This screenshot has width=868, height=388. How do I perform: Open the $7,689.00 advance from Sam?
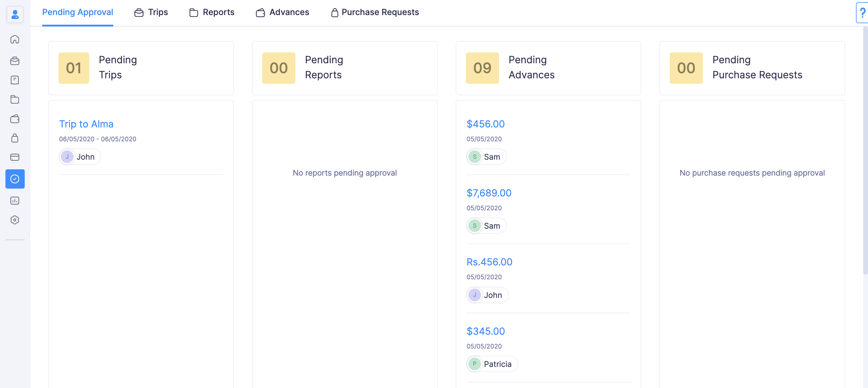(489, 193)
